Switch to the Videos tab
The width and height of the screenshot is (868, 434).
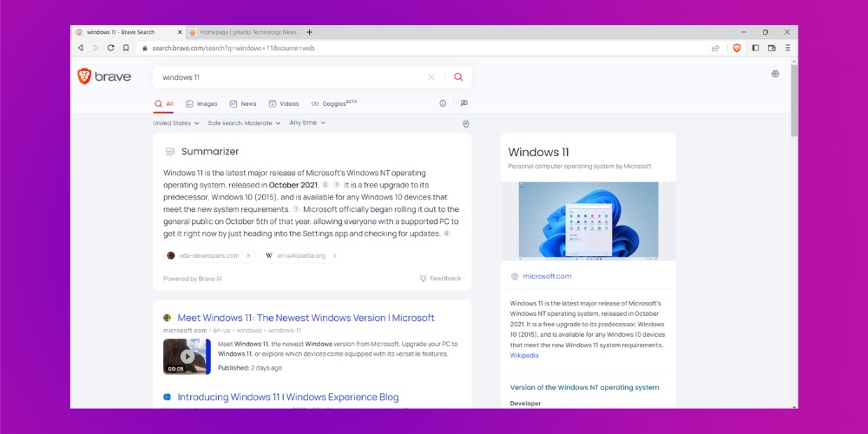[x=284, y=103]
